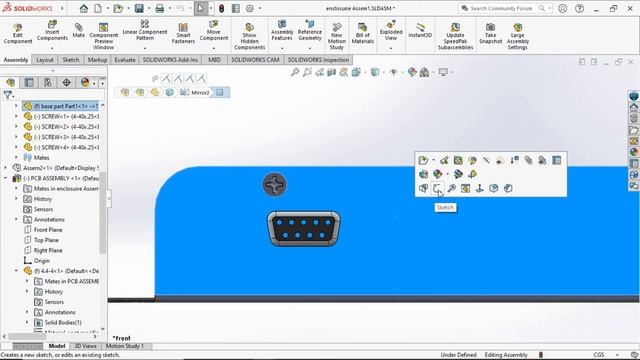Click Open Part icon in context toolbar
Screen dimensions: 640x360
[x=423, y=160]
